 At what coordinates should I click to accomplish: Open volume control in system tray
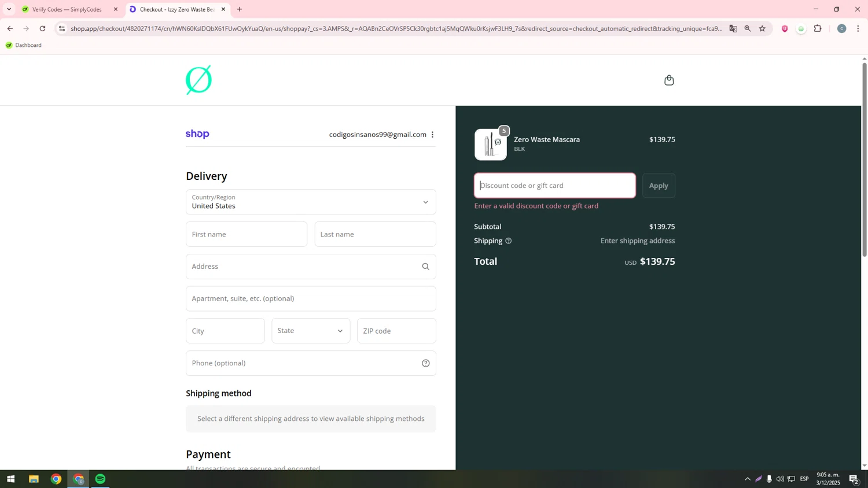click(x=780, y=479)
